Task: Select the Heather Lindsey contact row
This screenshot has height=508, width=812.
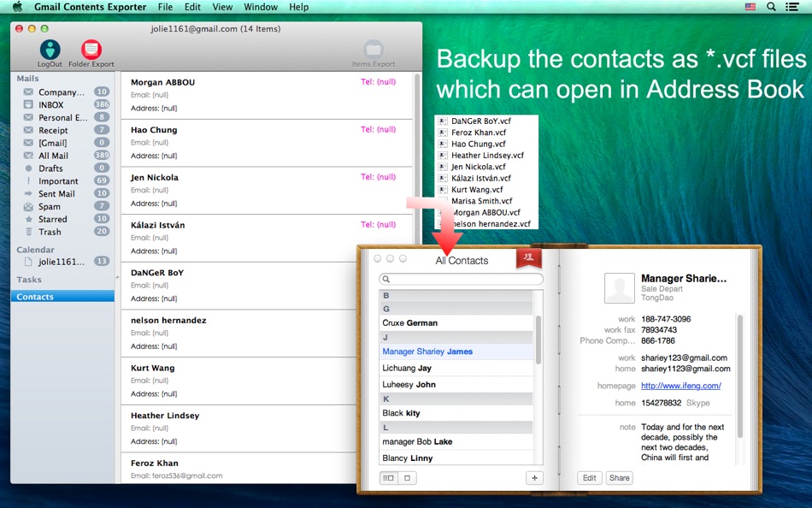Action: [239, 429]
